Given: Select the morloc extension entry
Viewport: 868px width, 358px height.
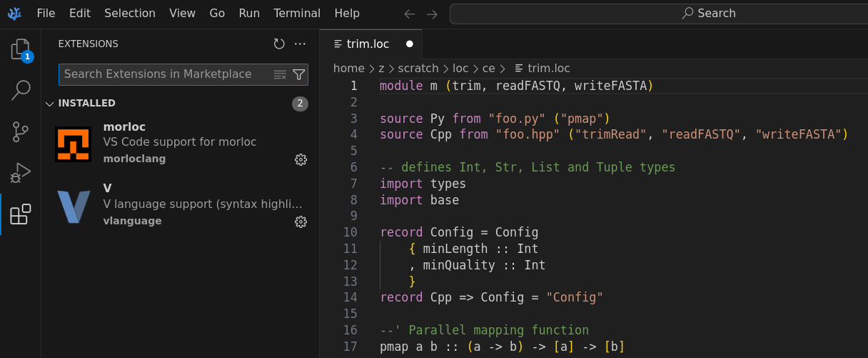Looking at the screenshot, I should click(x=180, y=144).
